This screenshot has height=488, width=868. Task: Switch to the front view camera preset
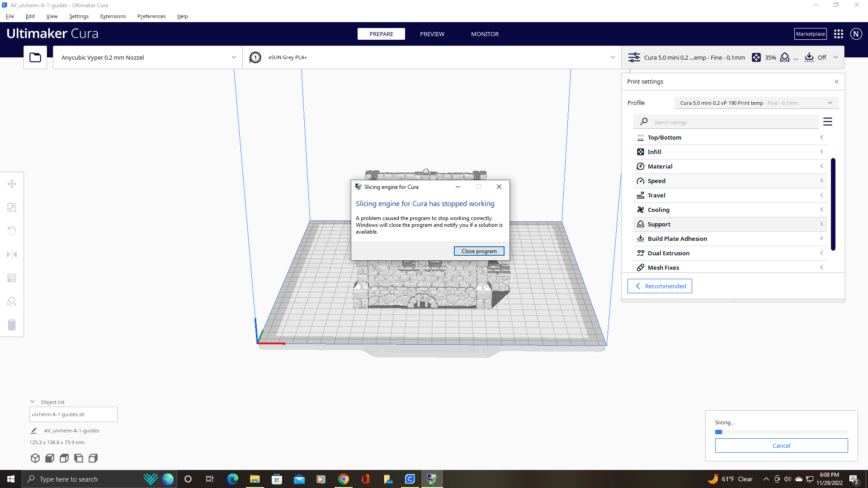coord(50,458)
